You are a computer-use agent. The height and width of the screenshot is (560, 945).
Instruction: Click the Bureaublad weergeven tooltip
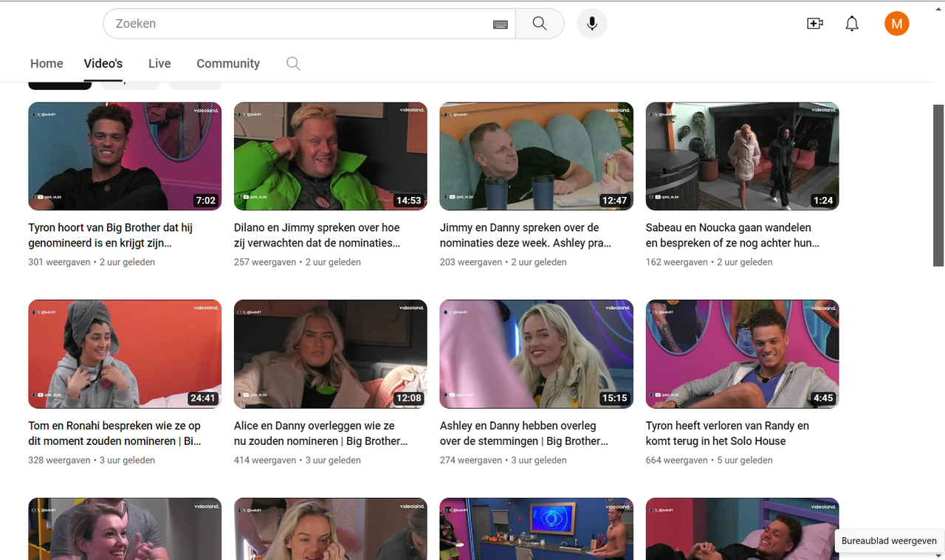(889, 541)
